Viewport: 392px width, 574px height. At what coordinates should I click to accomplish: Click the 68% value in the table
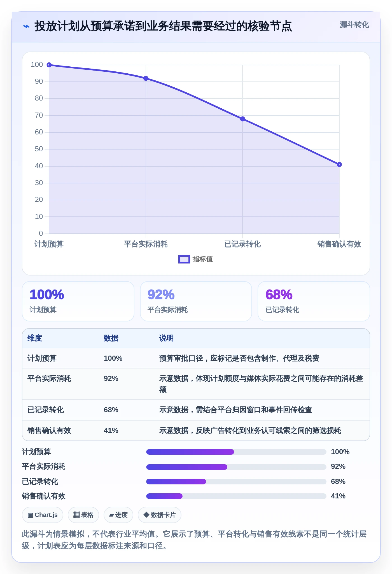(111, 410)
